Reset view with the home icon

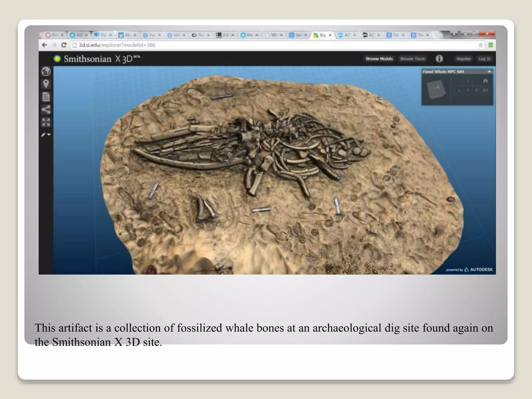(x=485, y=81)
